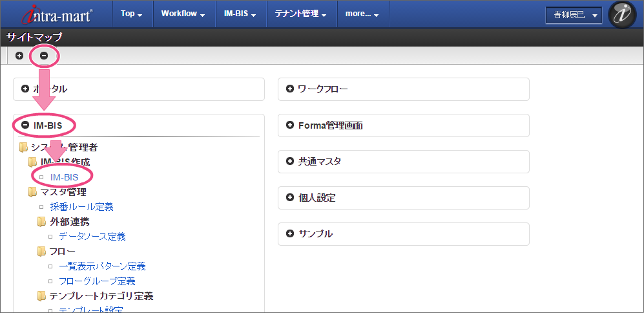Image resolution: width=644 pixels, height=313 pixels.
Task: Expand the Forma管理画面 section
Action: pyautogui.click(x=290, y=125)
